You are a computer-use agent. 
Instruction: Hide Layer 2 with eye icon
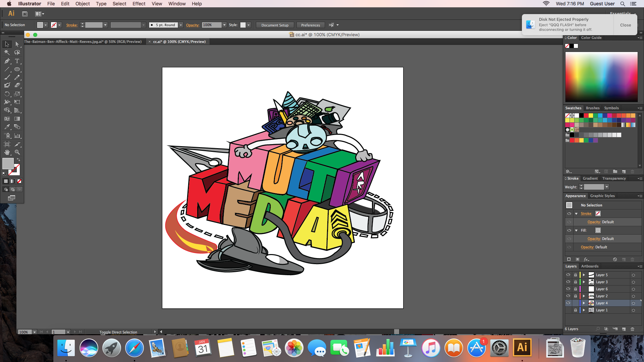tap(568, 296)
